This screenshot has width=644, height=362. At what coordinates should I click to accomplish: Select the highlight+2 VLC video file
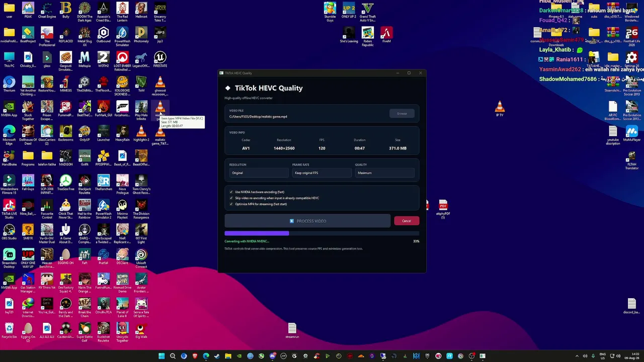point(141,134)
